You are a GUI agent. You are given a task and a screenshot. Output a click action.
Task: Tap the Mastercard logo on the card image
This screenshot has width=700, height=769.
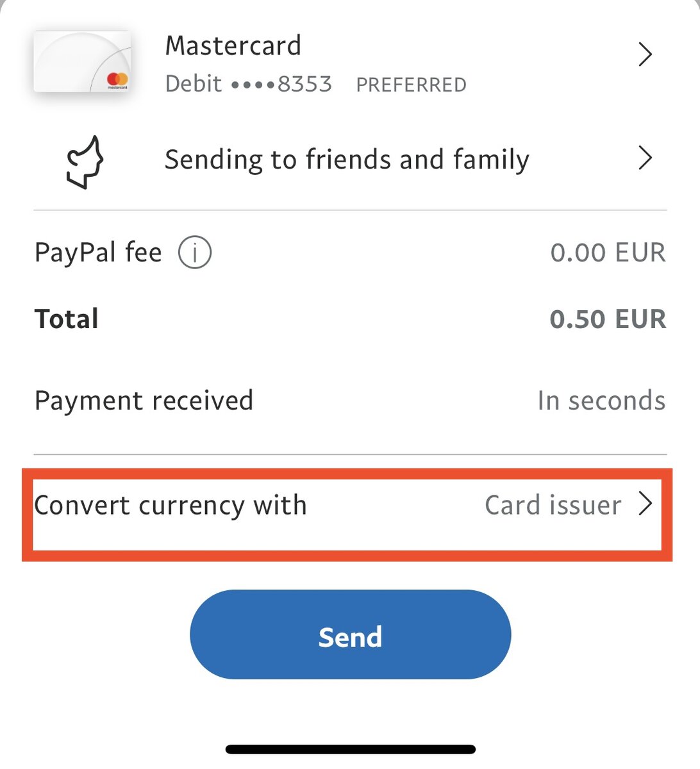pos(117,80)
